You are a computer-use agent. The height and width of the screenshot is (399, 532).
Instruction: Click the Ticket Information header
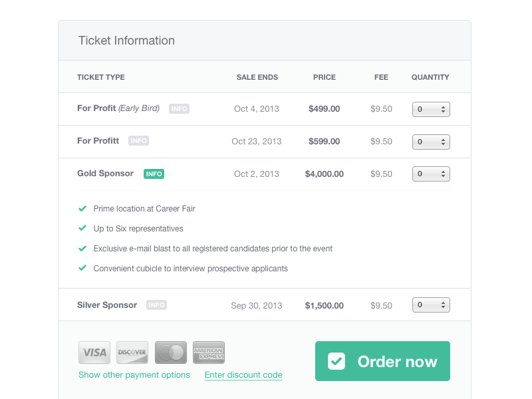tap(126, 41)
